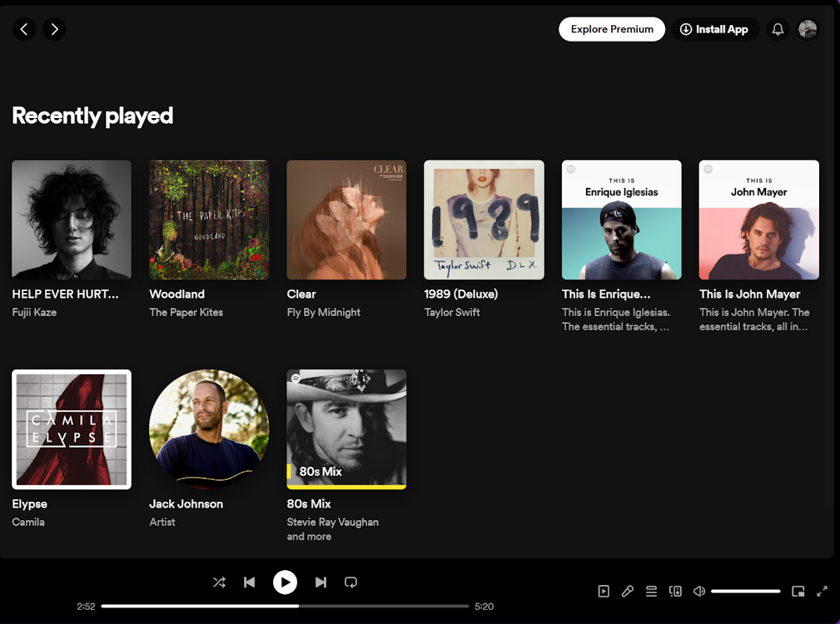840x624 pixels.
Task: Open the playback queue
Action: [x=651, y=591]
